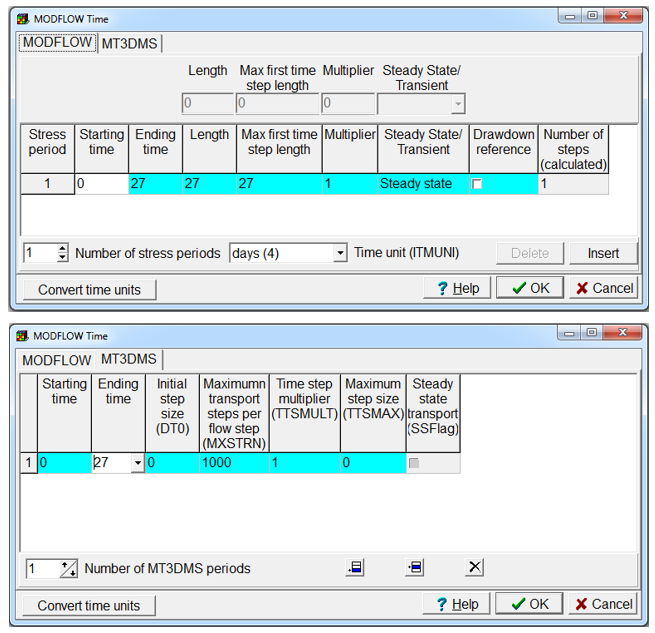Click the Drawdown reference column header

pos(503,149)
